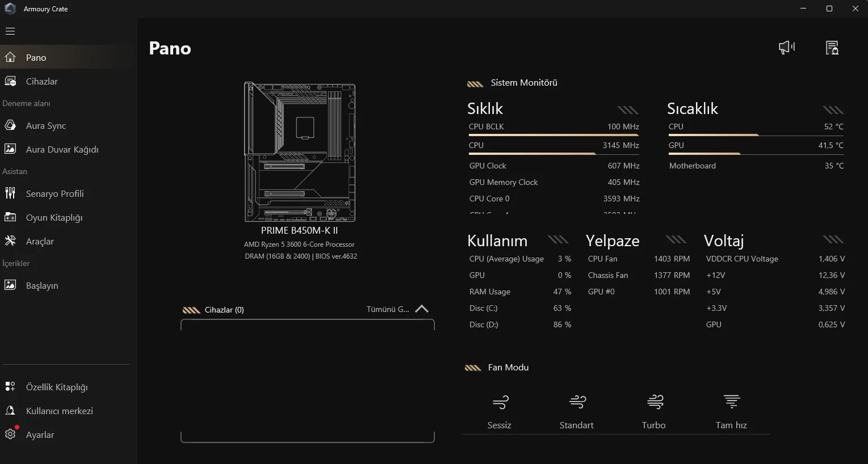Expand the Sıcaklık section striped arrow
The image size is (868, 464).
click(833, 110)
